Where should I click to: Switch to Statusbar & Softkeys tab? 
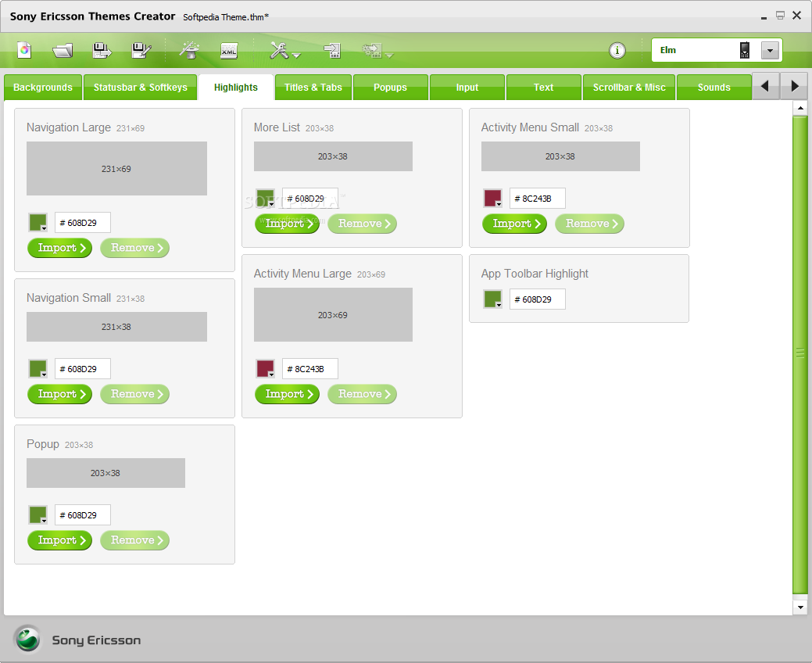[x=141, y=87]
